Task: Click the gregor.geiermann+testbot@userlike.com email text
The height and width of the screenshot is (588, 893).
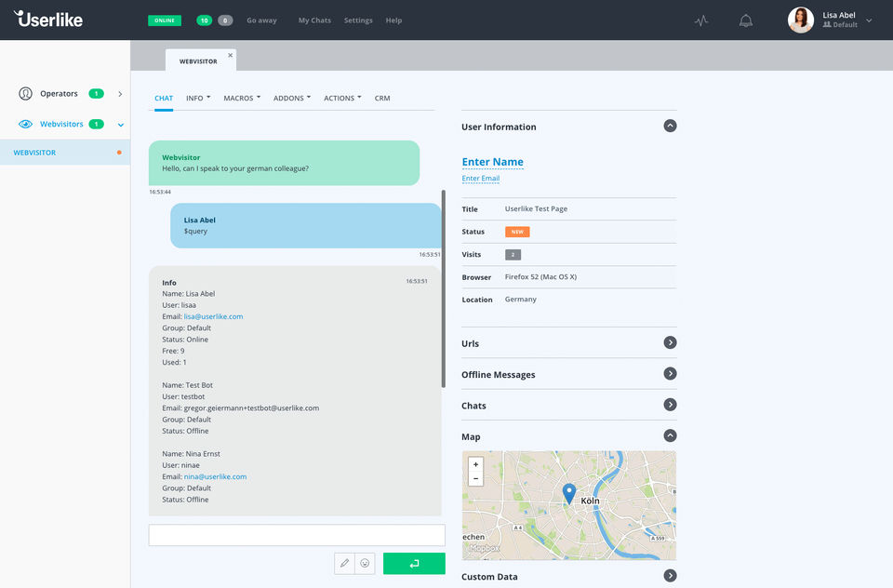Action: coord(251,408)
